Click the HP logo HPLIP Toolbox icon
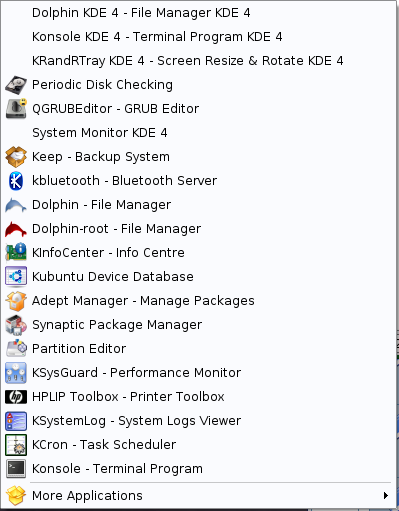Image resolution: width=399 pixels, height=511 pixels. click(16, 397)
